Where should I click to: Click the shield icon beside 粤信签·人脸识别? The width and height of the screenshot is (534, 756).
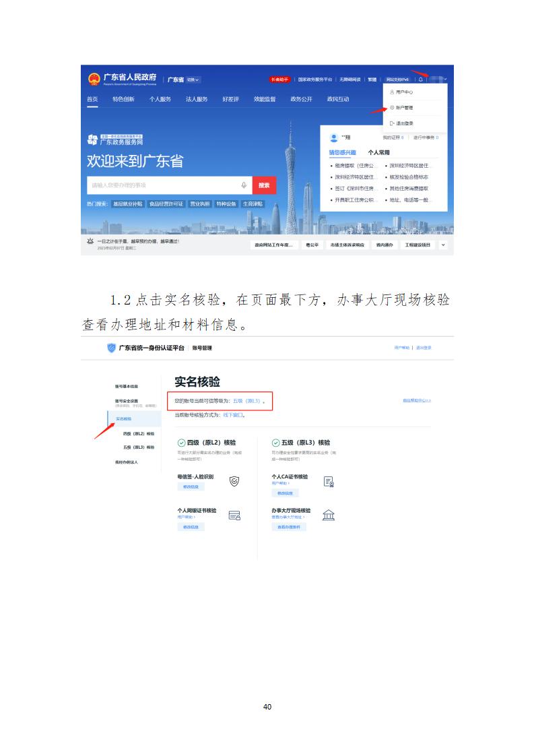click(x=234, y=481)
